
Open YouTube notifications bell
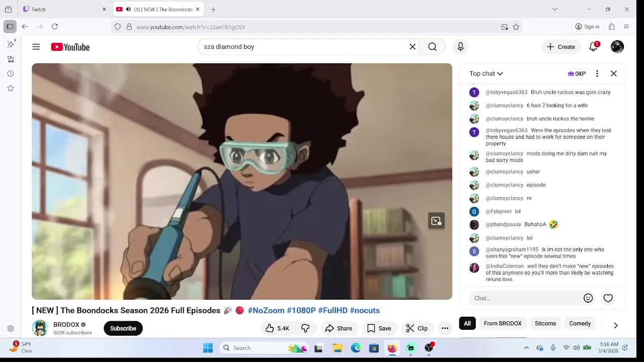point(594,47)
